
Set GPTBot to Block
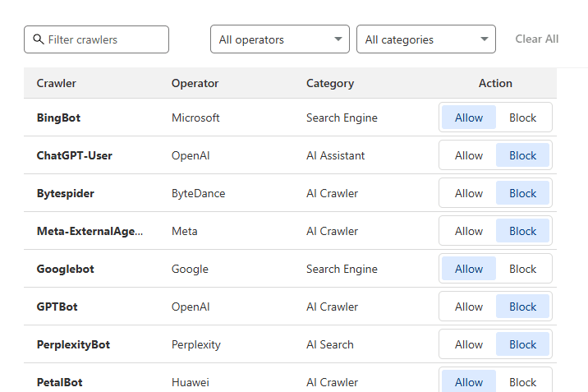[523, 307]
